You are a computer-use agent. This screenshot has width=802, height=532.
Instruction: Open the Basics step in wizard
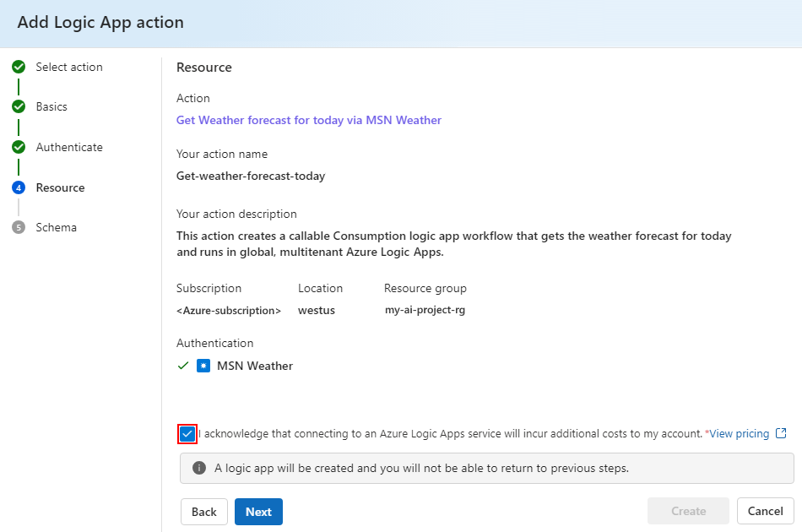tap(51, 107)
